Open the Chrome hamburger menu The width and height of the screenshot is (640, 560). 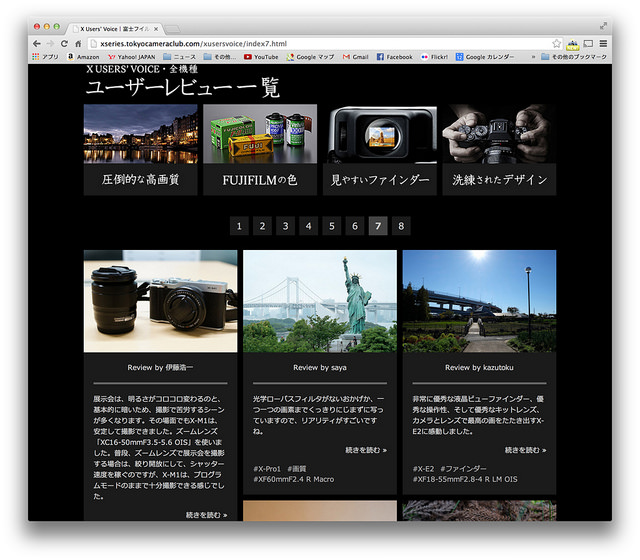[602, 44]
